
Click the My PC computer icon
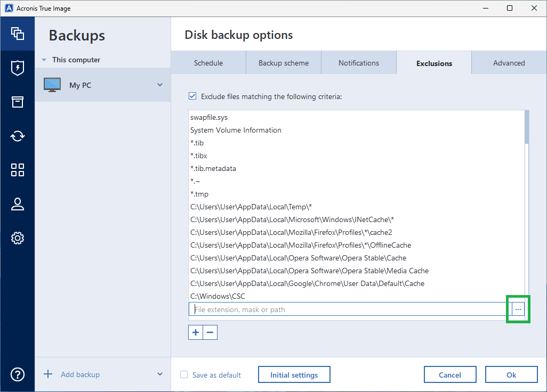52,84
